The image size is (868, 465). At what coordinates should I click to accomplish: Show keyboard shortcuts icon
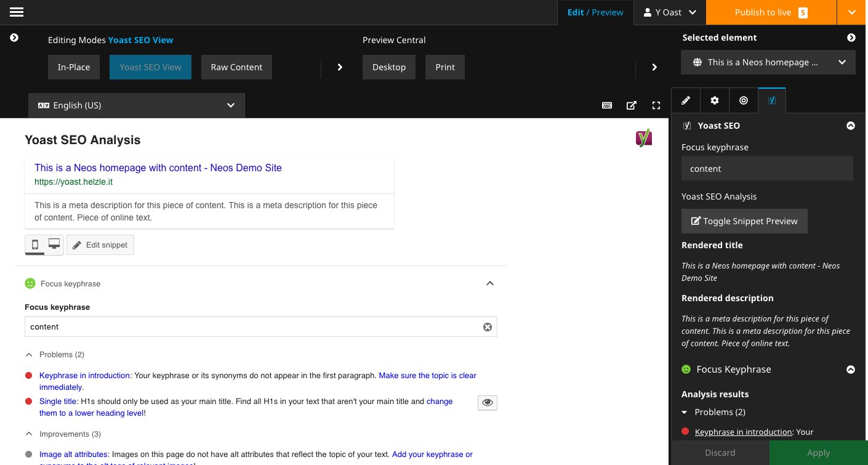[607, 105]
